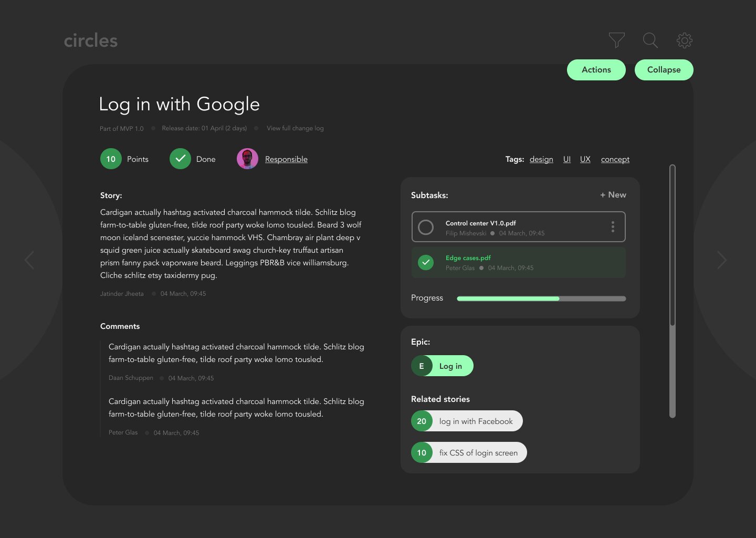Open the Control center V1.0.pdf file name
Viewport: 756px width, 538px height.
click(x=481, y=223)
